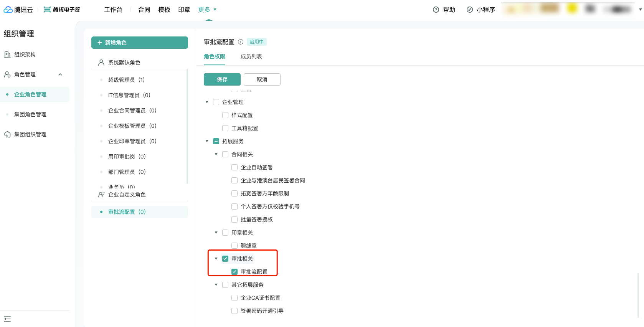Screen dimensions: 644x327
Task: Check the 样式配置 checkbox
Action: pos(225,115)
